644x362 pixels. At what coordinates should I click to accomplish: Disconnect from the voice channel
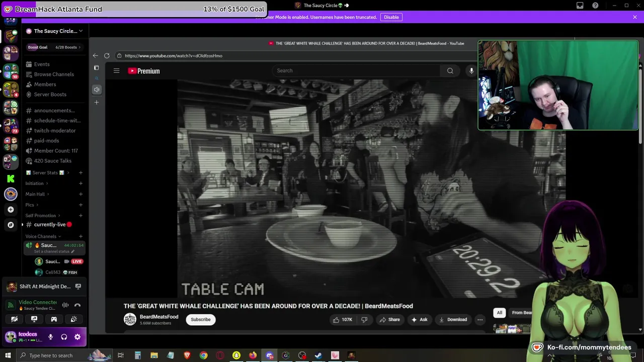[77, 305]
